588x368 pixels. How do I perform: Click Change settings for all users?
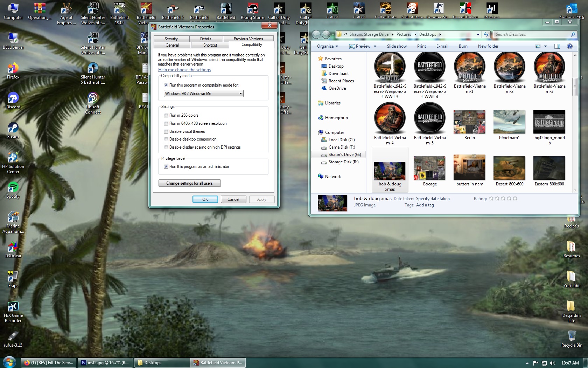(189, 183)
